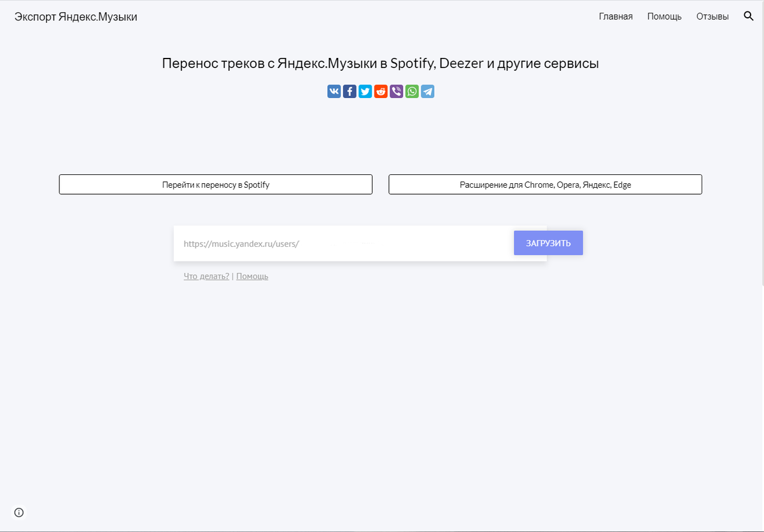This screenshot has width=764, height=532.
Task: Share the page on VK
Action: point(334,92)
